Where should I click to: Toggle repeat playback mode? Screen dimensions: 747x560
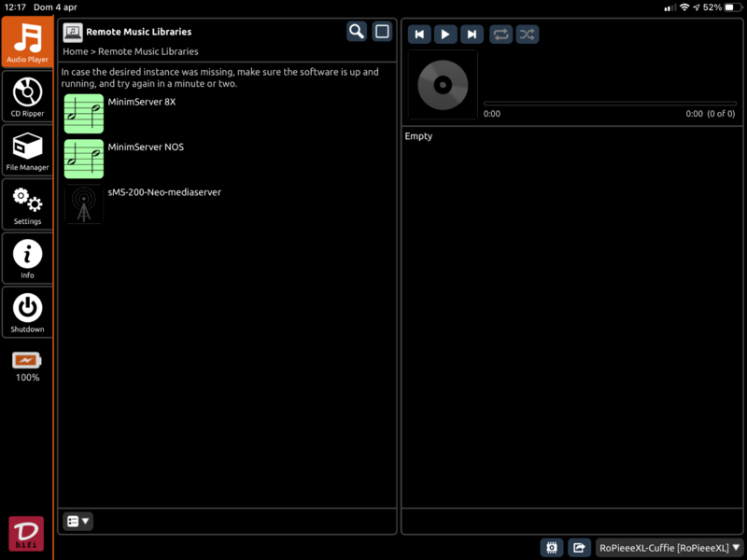pyautogui.click(x=501, y=35)
